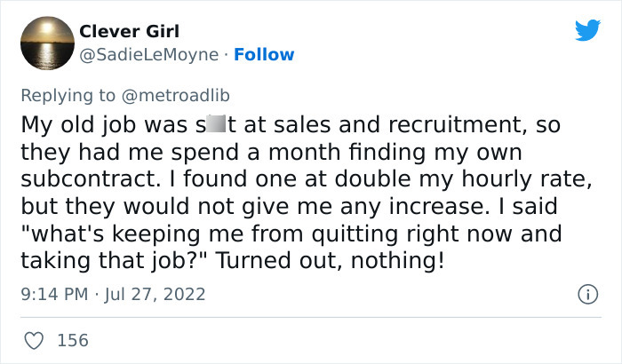This screenshot has height=364, width=622.
Task: Open Clever Girl's sunset profile picture
Action: tap(46, 43)
